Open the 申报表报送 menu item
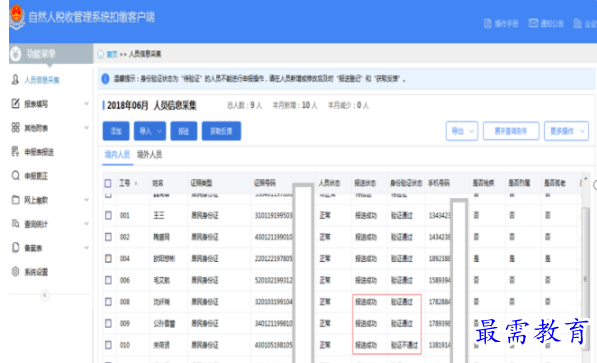 [x=39, y=152]
